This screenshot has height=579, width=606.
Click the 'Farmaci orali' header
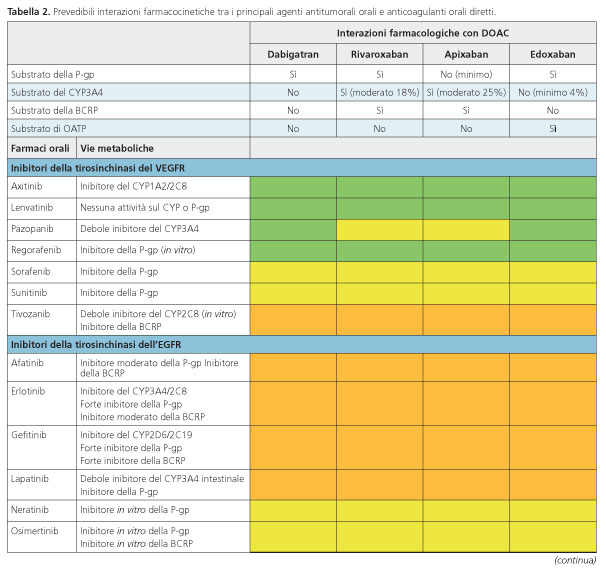point(40,148)
